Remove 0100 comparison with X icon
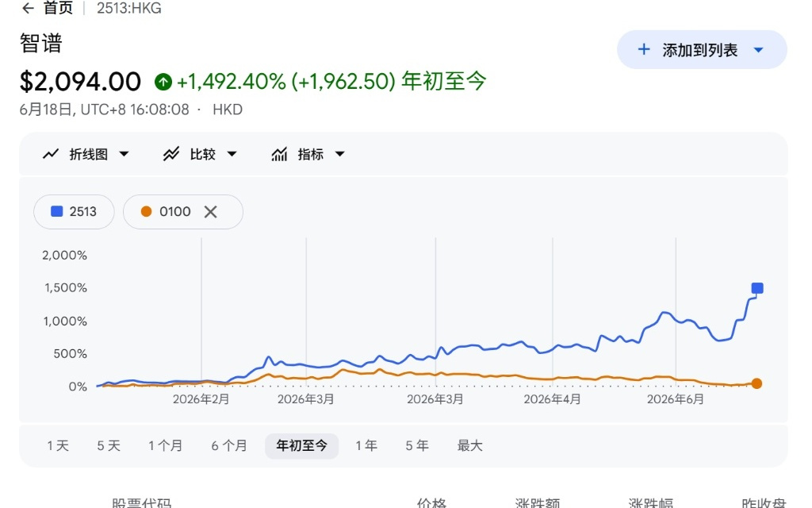Screen dimensions: 812x508 coord(210,211)
